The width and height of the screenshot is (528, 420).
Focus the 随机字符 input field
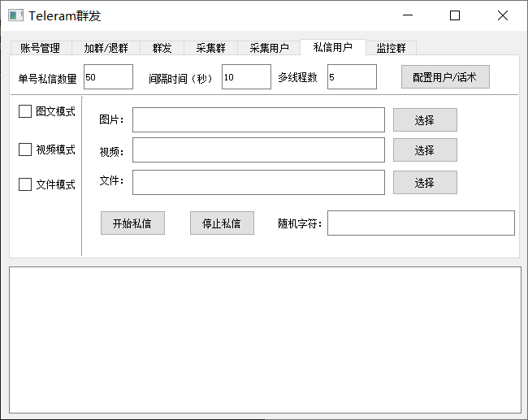[x=421, y=223]
